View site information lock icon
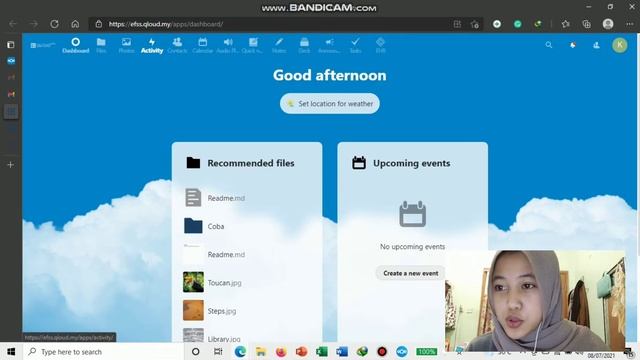Image resolution: width=640 pixels, height=360 pixels. pos(99,24)
